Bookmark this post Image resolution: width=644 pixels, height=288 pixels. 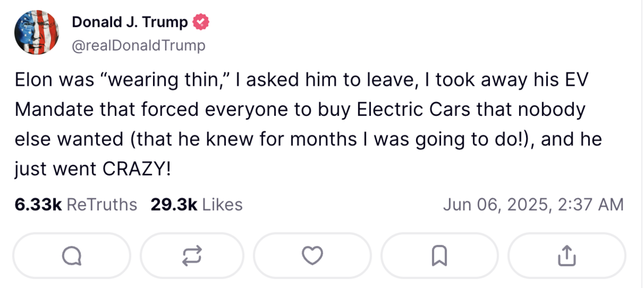click(x=439, y=256)
